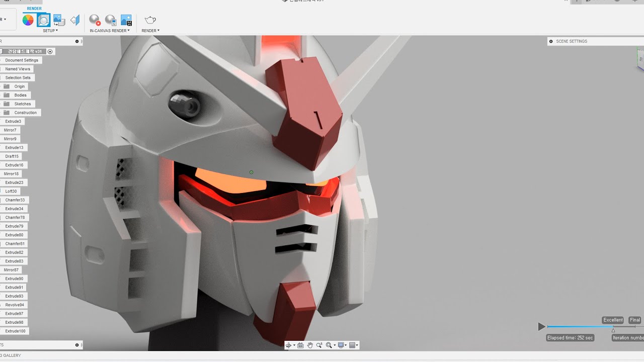Toggle the Comments panel circle button at the bottom left
644x362 pixels.
click(77, 345)
